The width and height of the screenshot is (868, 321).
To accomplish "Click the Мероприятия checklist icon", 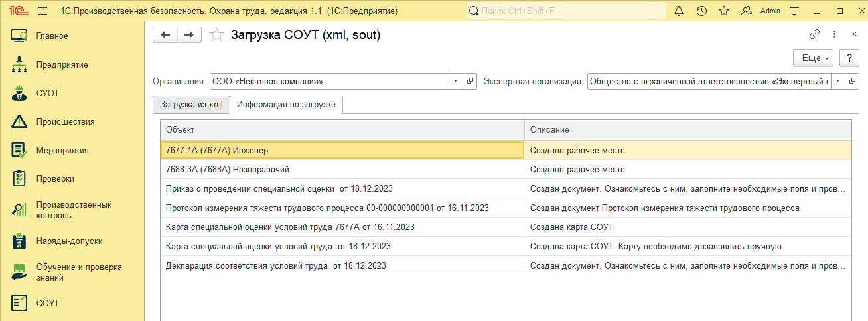I will [19, 151].
